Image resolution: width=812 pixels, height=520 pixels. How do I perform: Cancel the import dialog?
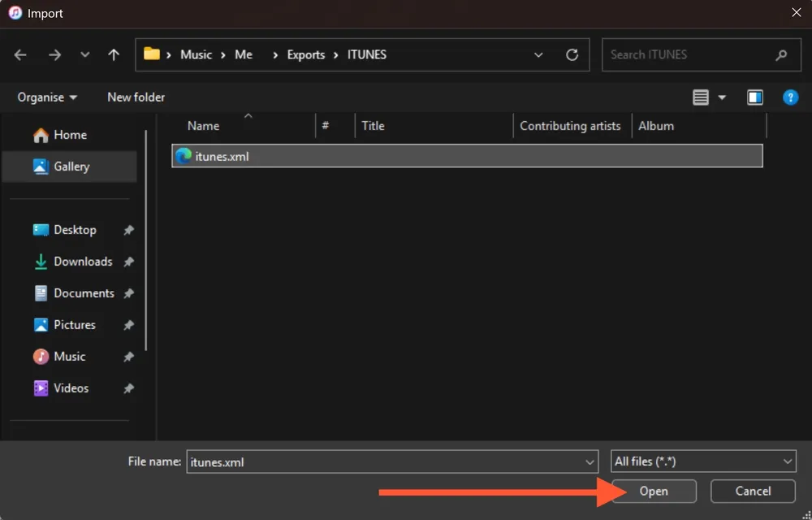(752, 491)
